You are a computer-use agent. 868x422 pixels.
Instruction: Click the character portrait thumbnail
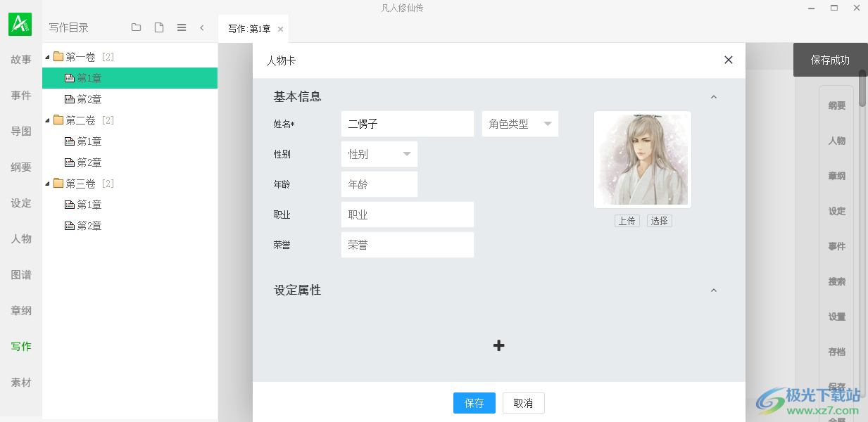click(x=641, y=159)
